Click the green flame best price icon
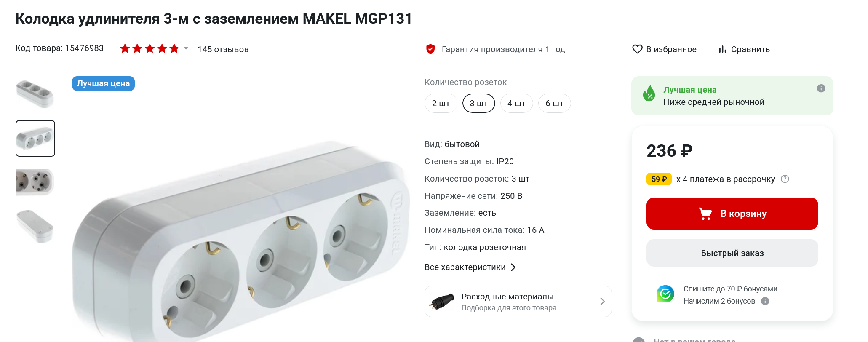This screenshot has height=342, width=868. pos(649,94)
